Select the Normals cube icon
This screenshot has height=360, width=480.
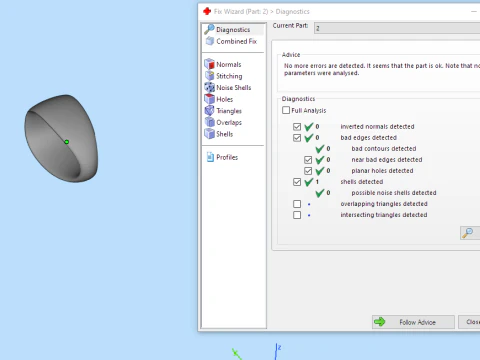[209, 64]
